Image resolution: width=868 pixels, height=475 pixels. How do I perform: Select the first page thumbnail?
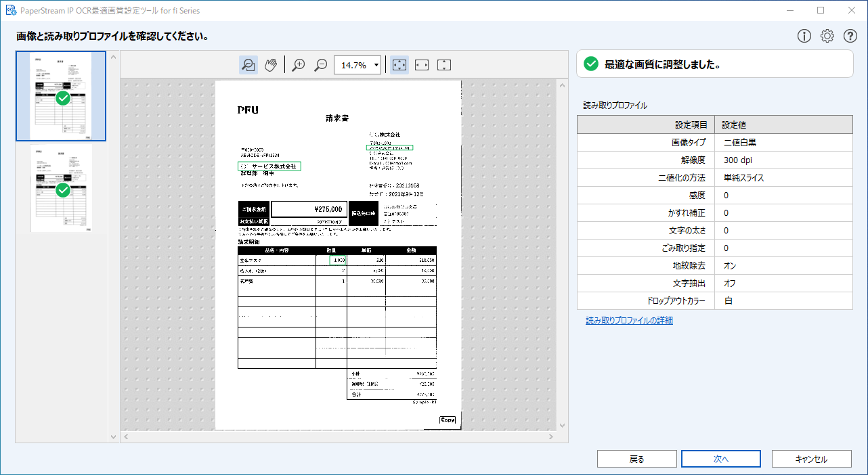tap(62, 96)
